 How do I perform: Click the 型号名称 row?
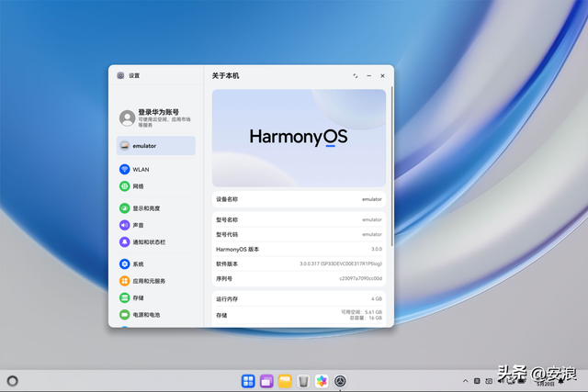[x=299, y=219]
